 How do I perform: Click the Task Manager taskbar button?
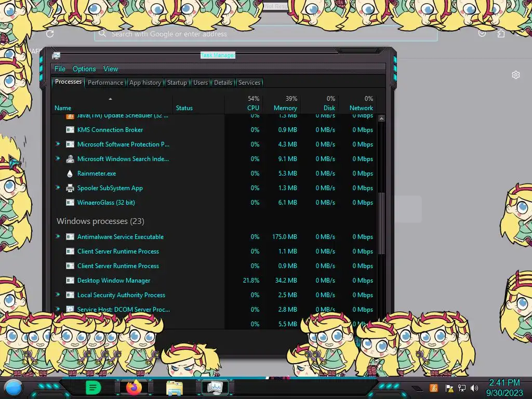215,388
